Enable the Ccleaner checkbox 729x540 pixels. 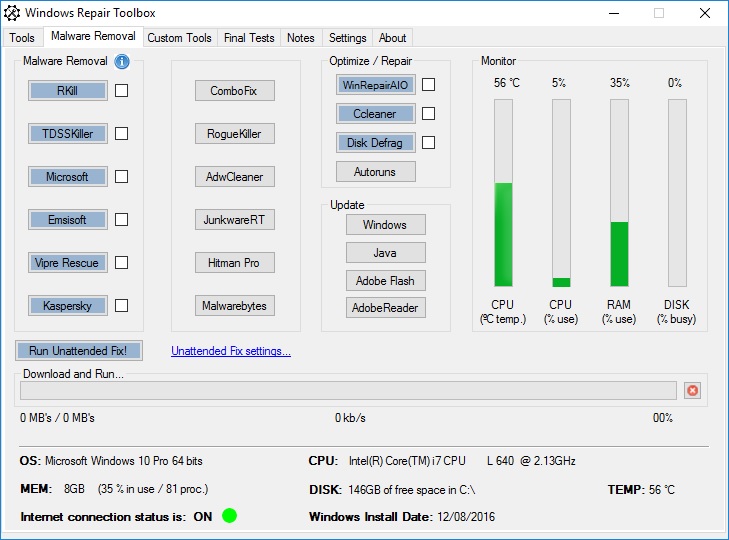pyautogui.click(x=428, y=113)
